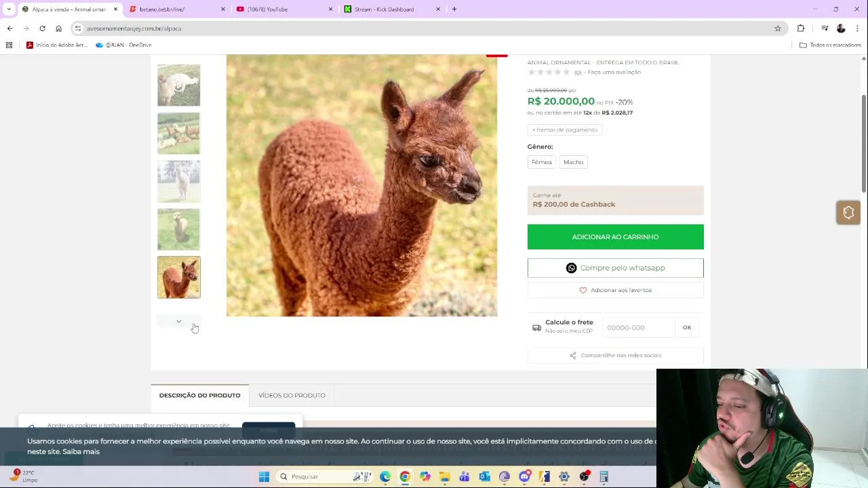Click the product rating stars
868x488 pixels.
coord(549,72)
